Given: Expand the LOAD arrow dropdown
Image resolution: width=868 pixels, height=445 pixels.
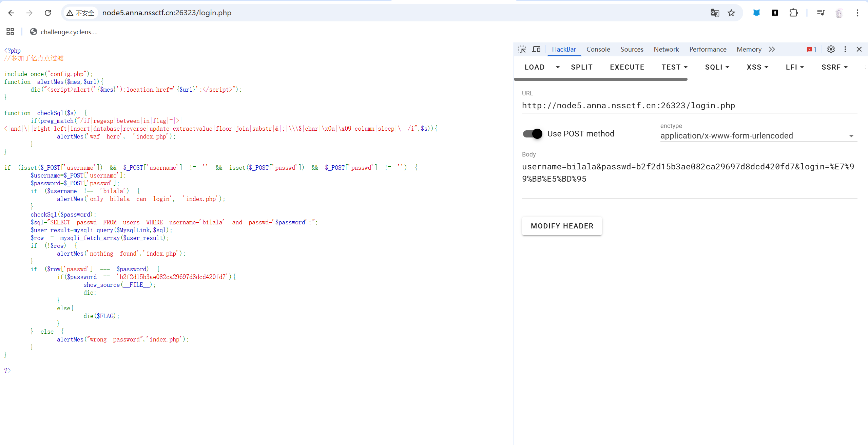Looking at the screenshot, I should pos(558,67).
